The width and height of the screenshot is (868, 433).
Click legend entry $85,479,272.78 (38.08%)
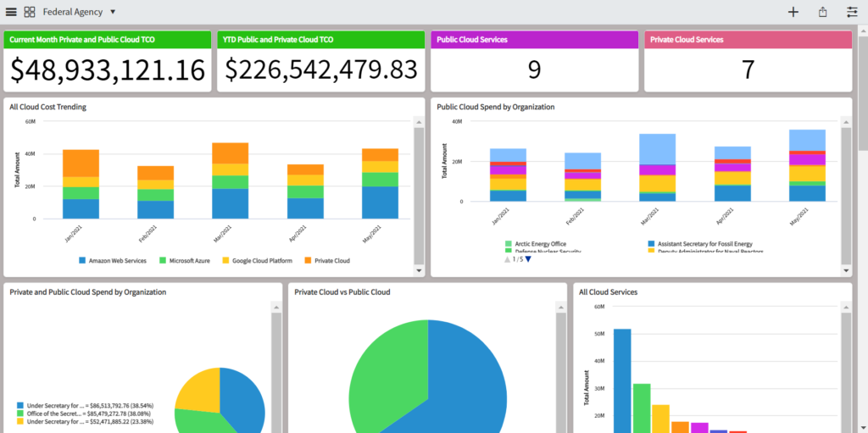pyautogui.click(x=85, y=413)
